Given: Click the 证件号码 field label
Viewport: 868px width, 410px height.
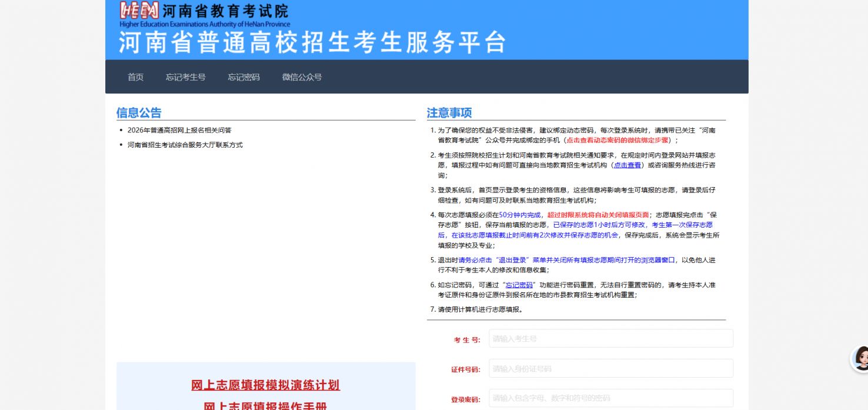Looking at the screenshot, I should pyautogui.click(x=466, y=369).
